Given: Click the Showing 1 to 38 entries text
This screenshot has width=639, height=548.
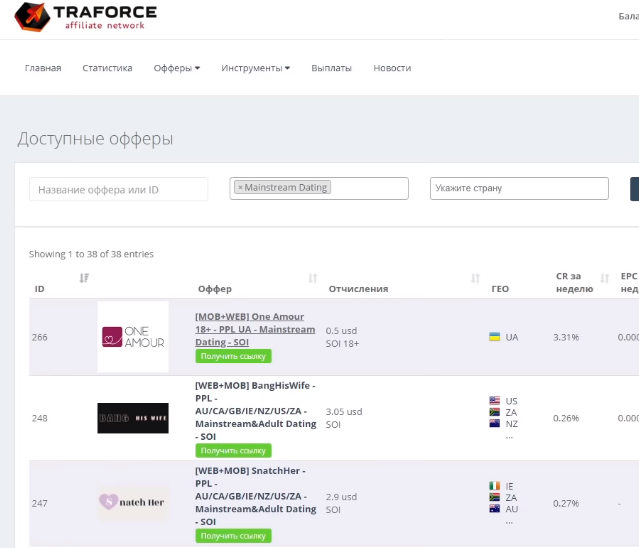Looking at the screenshot, I should click(91, 254).
